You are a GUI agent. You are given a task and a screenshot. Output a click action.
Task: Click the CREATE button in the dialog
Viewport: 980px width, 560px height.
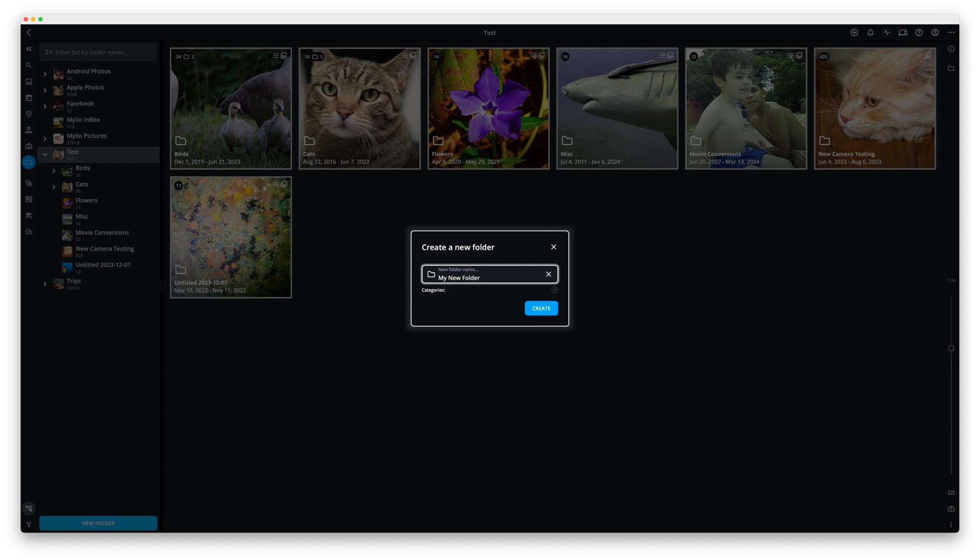[541, 309]
